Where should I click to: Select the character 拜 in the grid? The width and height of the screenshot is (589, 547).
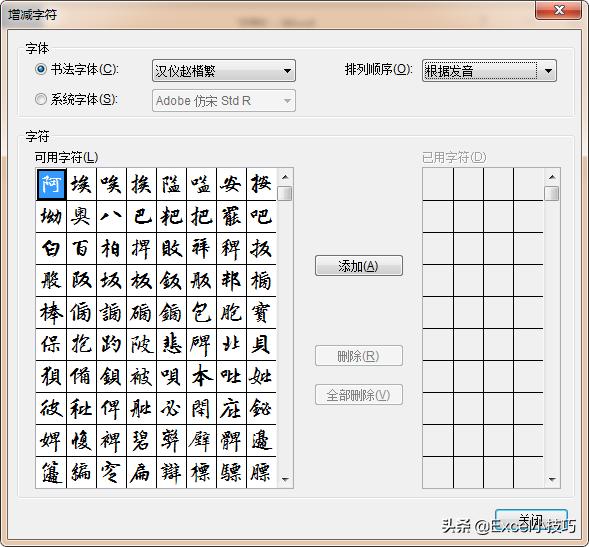[x=201, y=248]
